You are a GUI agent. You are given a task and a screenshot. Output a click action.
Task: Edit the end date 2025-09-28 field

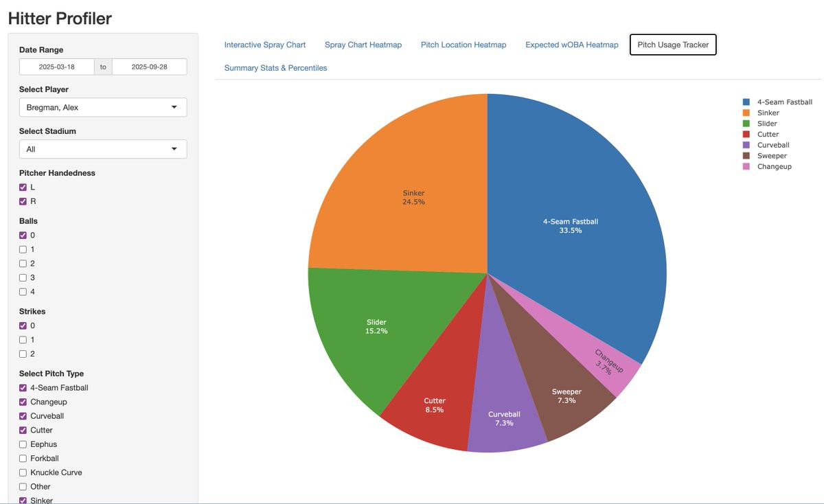[x=149, y=67]
